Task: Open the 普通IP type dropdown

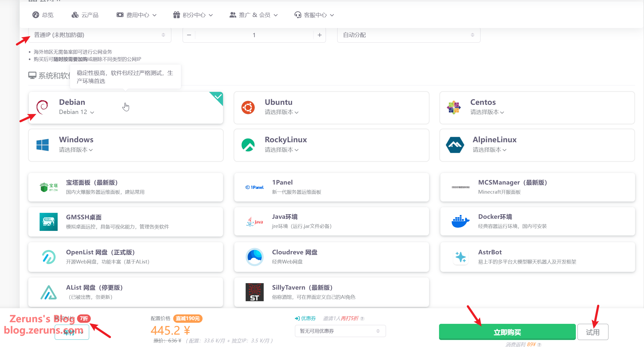Action: pyautogui.click(x=99, y=35)
